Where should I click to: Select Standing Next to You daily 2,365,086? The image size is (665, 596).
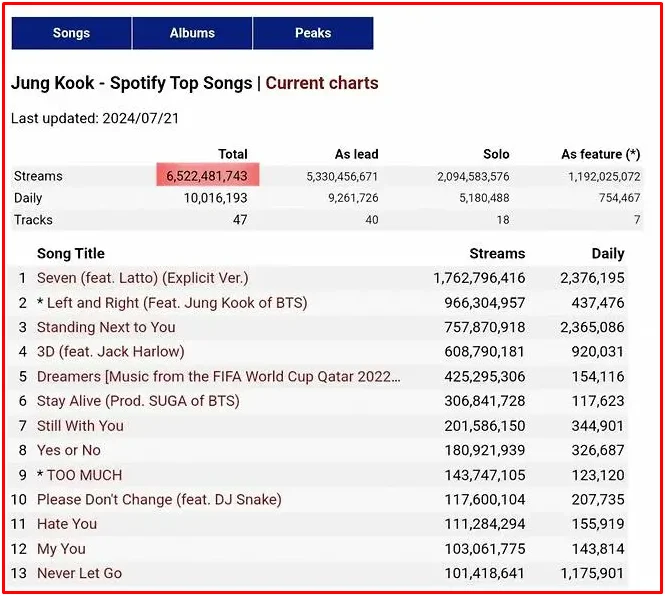592,327
